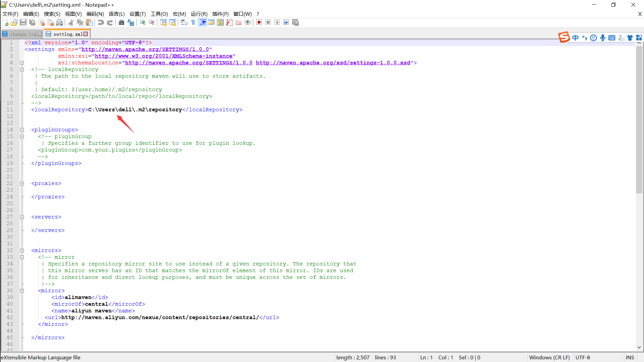Open the XMLSchema-instance w3.org link
644x362 pixels.
tap(163, 56)
